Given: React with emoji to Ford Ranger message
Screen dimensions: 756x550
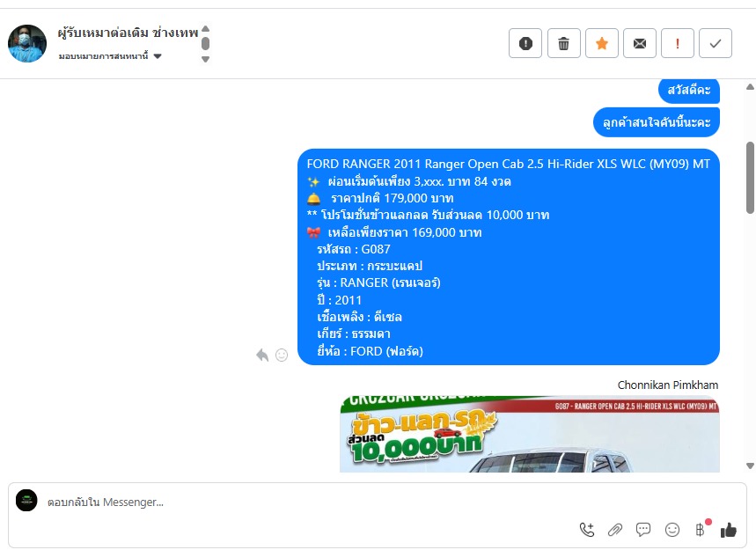Looking at the screenshot, I should click(282, 356).
